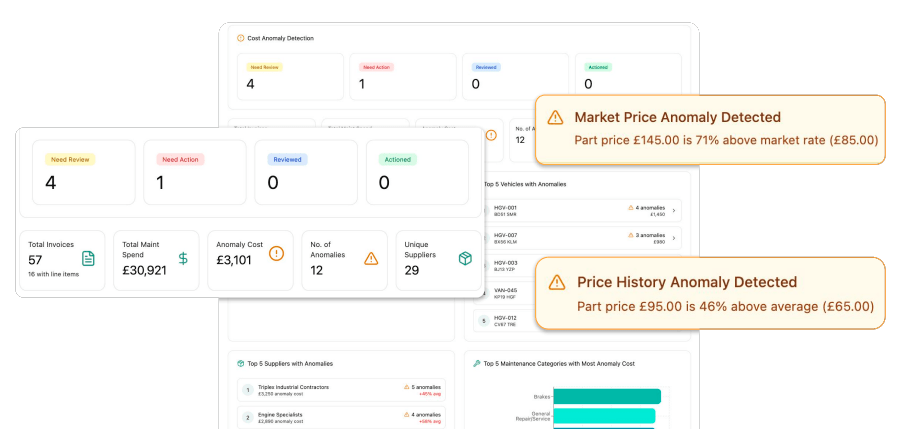901x429 pixels.
Task: Click warning icon on Price History Anomaly alert
Action: 557,282
